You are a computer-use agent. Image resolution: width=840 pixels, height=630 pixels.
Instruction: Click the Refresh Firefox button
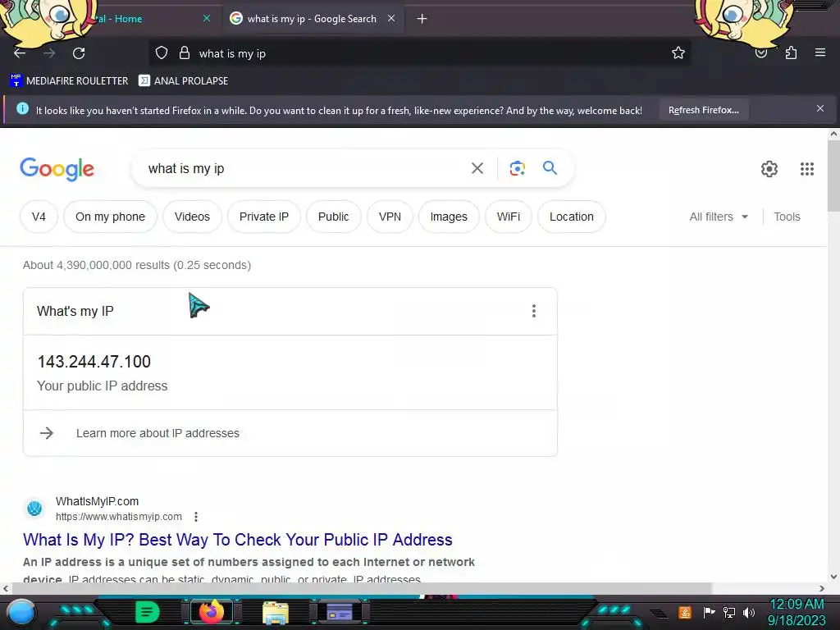(703, 110)
